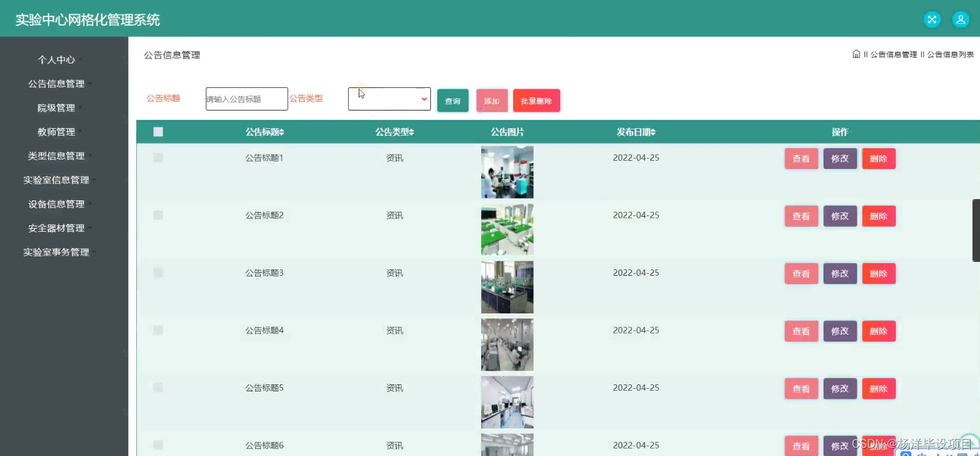Click 修改 for 公告标题1
Screen dimensions: 980x456
[x=840, y=158]
